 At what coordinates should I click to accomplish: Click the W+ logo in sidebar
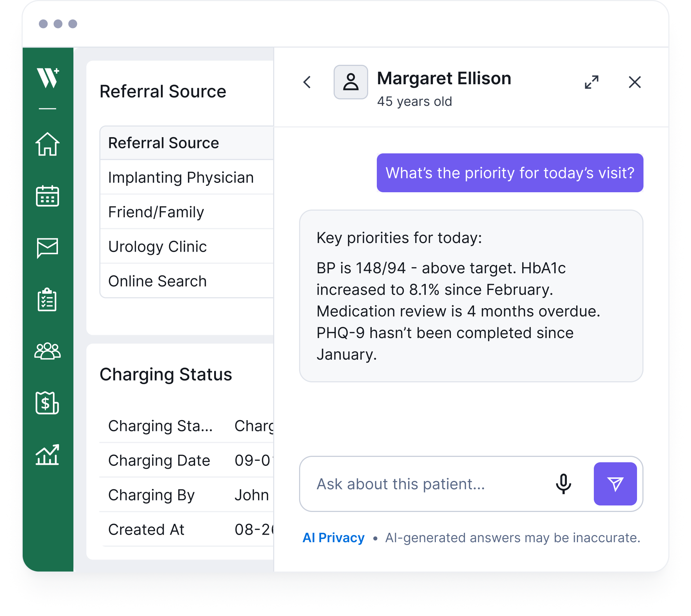(48, 78)
